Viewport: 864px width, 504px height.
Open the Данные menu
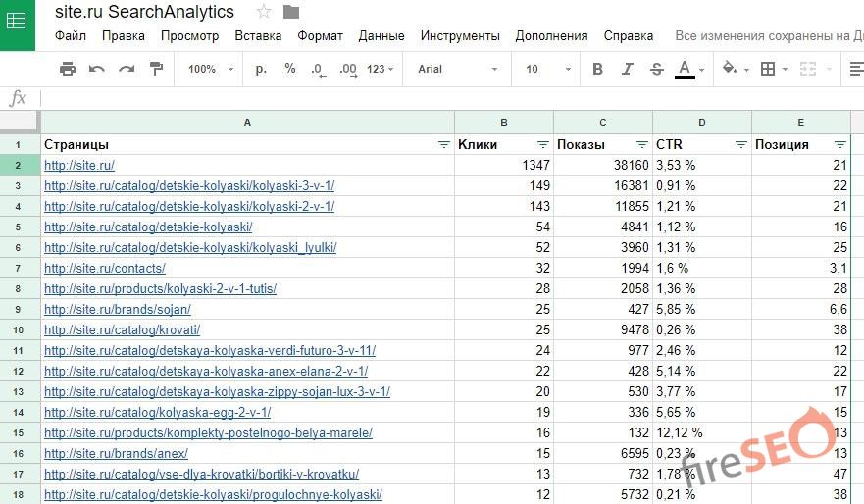coord(381,36)
